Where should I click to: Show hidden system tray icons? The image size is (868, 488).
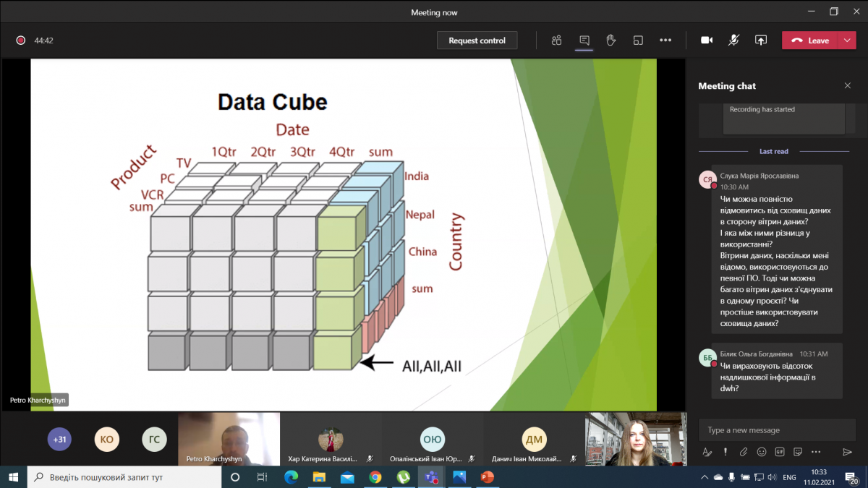[x=705, y=477]
